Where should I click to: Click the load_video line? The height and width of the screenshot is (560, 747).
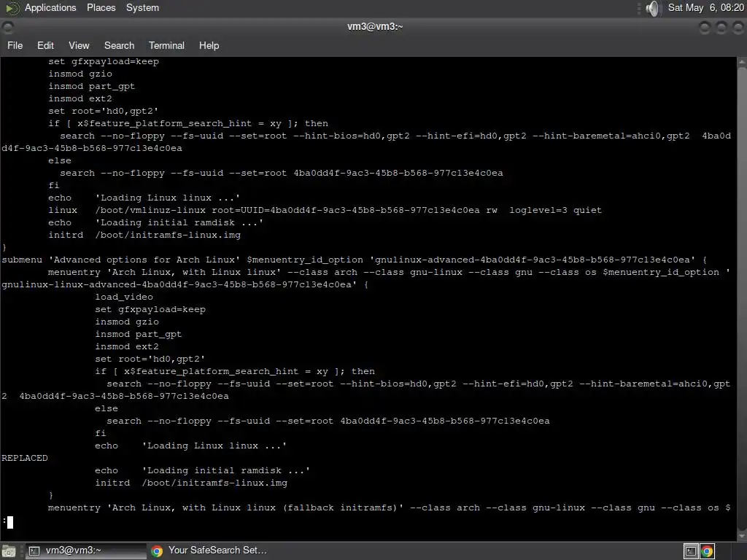click(x=124, y=297)
